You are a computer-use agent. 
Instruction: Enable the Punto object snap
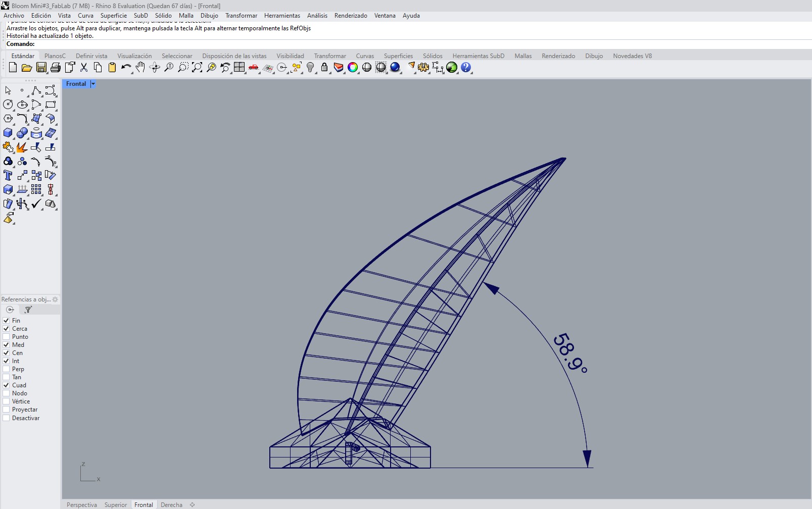click(x=6, y=337)
